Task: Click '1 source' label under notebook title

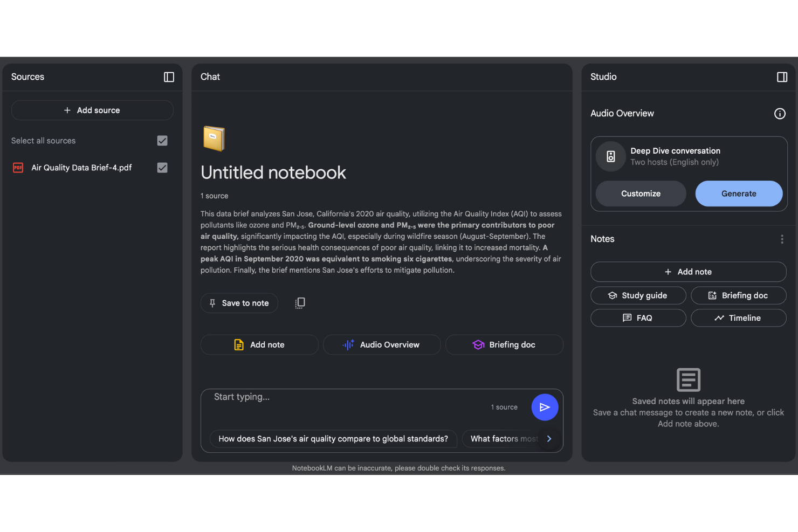Action: (x=214, y=196)
